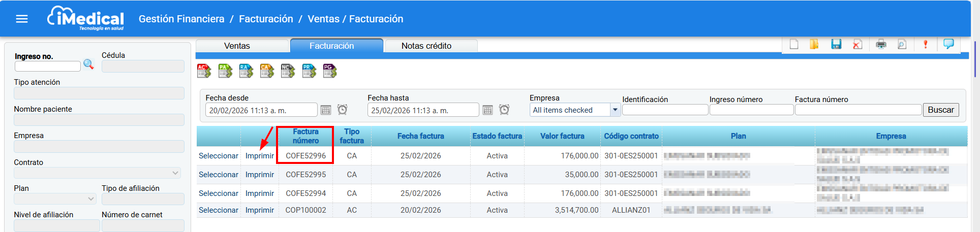
Task: Click Imprimir for invoice COFE52996
Action: [259, 156]
